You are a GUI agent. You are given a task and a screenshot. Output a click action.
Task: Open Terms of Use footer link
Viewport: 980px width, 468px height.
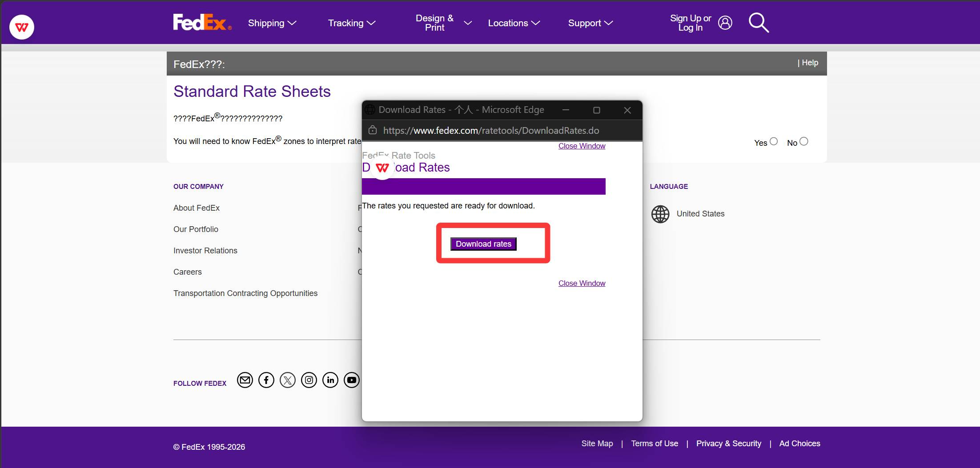[655, 444]
